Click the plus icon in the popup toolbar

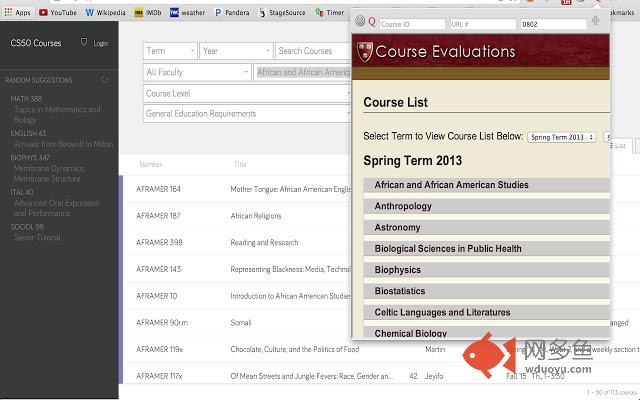click(x=597, y=21)
